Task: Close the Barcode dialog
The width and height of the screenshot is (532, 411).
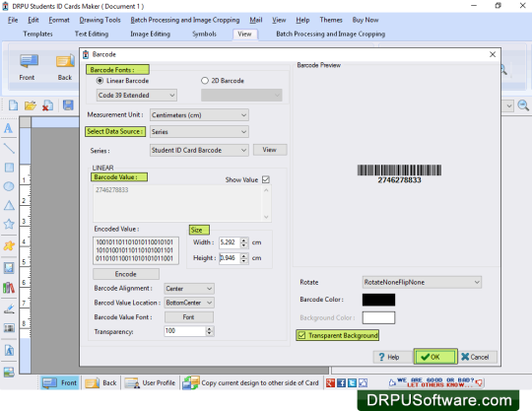Action: coord(493,54)
